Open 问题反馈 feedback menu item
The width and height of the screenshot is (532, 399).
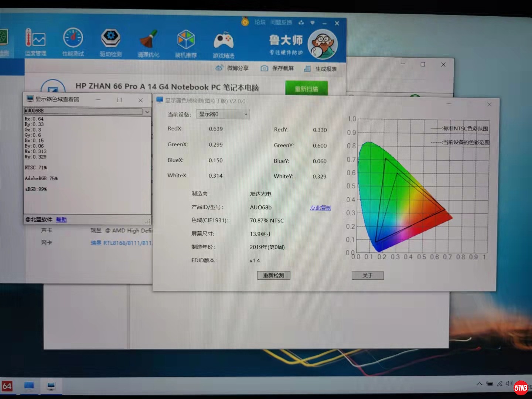pos(281,23)
